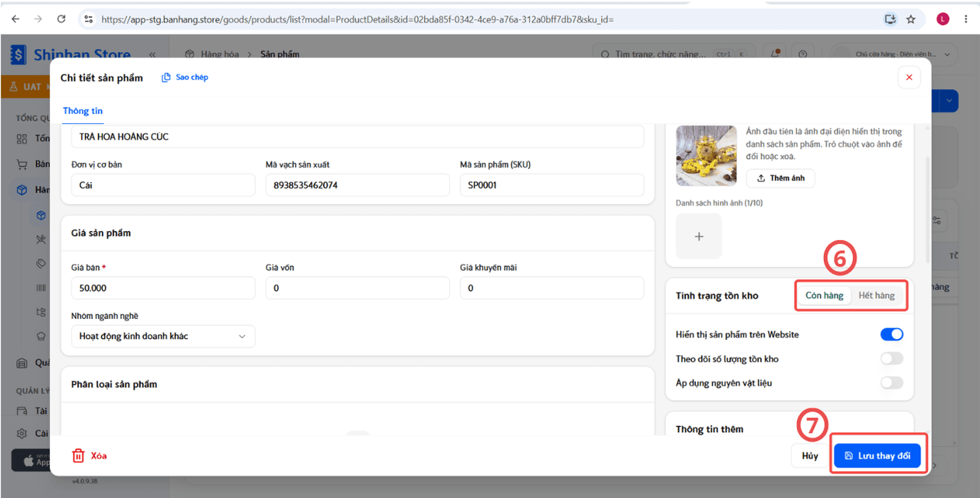Viewport: 980px width, 498px height.
Task: Open the help question-mark icon
Action: (802, 54)
